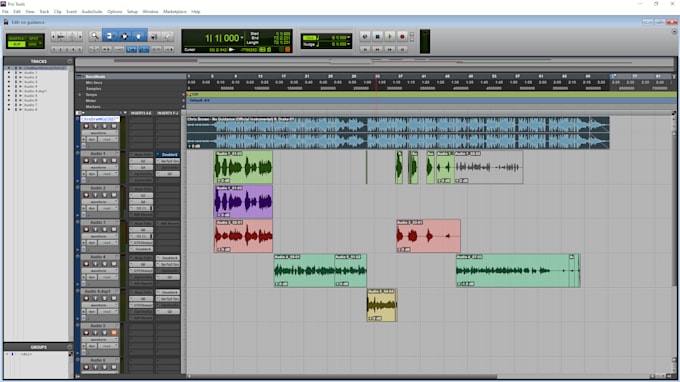Mute the Audio 4.dup1 track
The height and width of the screenshot is (382, 680).
(x=114, y=298)
